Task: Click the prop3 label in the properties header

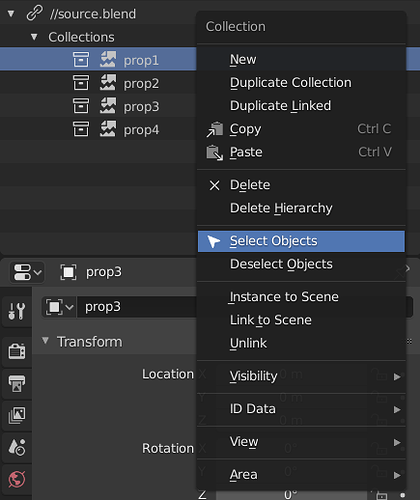Action: [104, 272]
